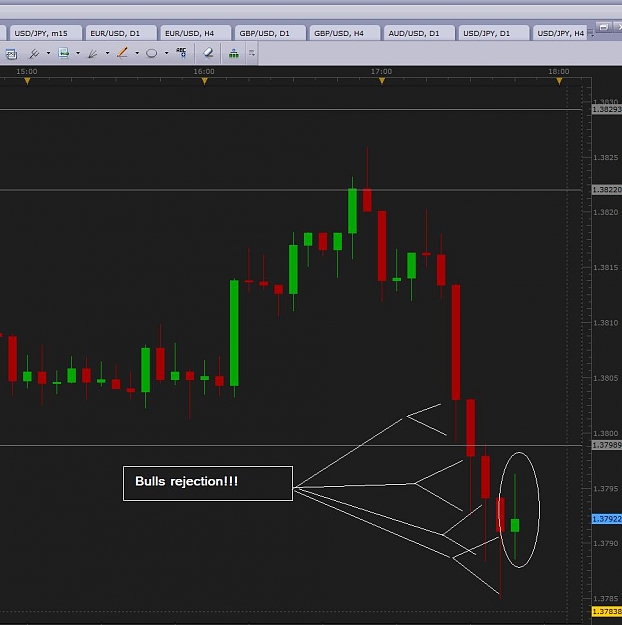Select the horizontal line tool icon
Screen dimensions: 622x625
(x=63, y=53)
